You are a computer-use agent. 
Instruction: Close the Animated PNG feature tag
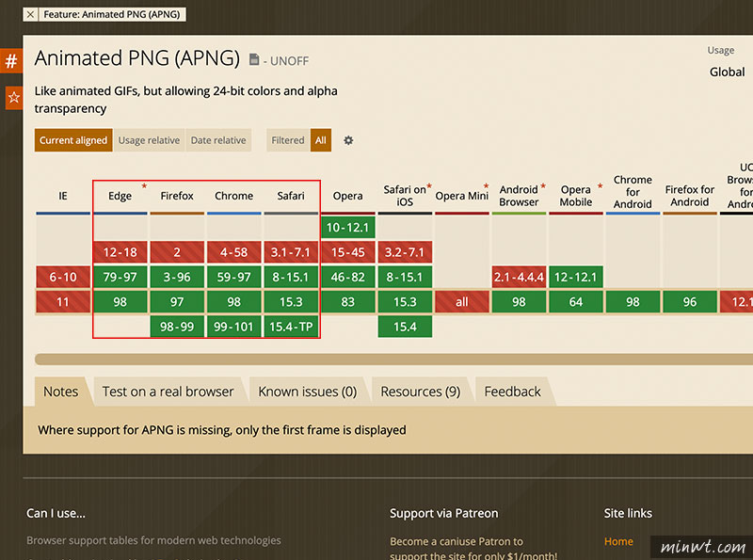coord(30,14)
